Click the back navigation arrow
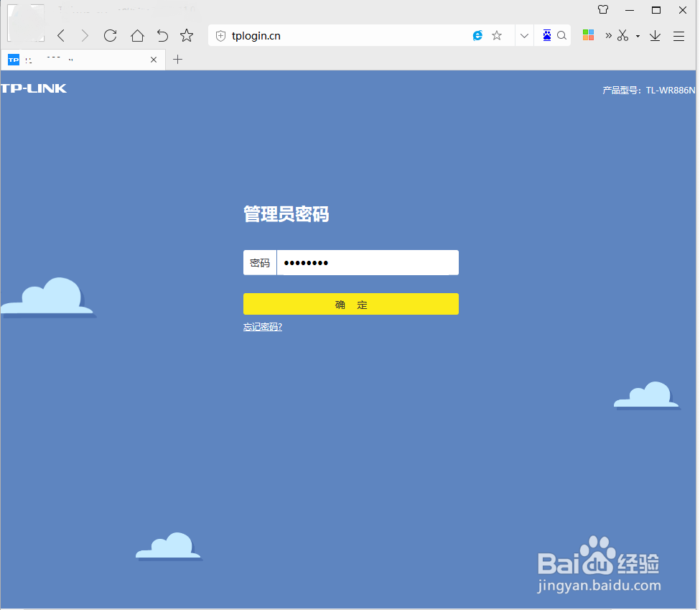 (60, 34)
